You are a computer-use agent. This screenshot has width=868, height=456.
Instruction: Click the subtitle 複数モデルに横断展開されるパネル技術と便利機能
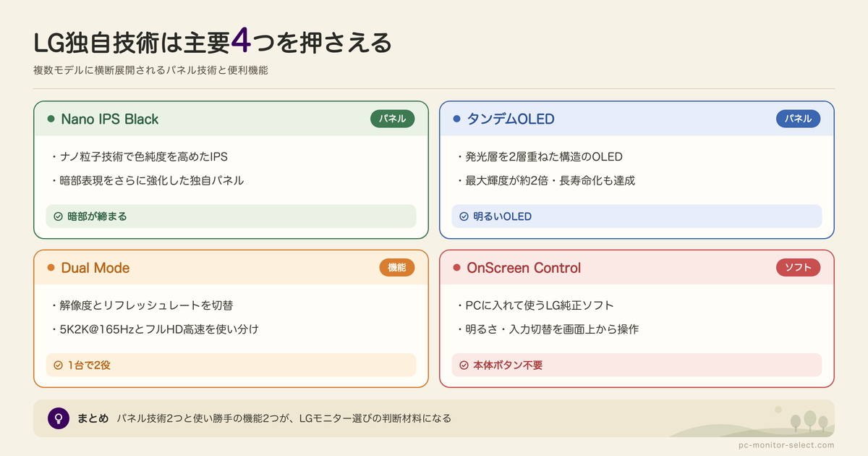(151, 71)
